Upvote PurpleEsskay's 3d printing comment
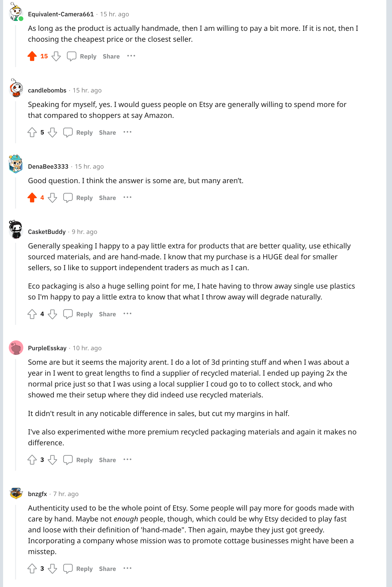The width and height of the screenshot is (392, 587). click(32, 460)
